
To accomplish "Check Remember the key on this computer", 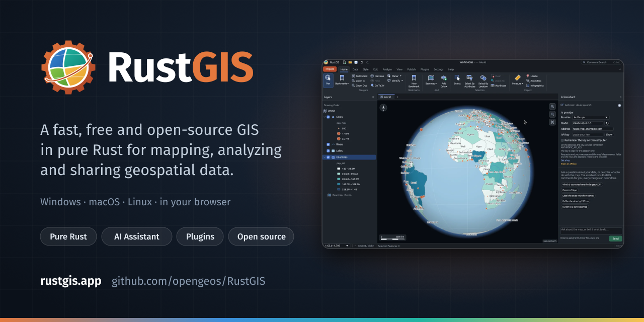I will tap(562, 140).
